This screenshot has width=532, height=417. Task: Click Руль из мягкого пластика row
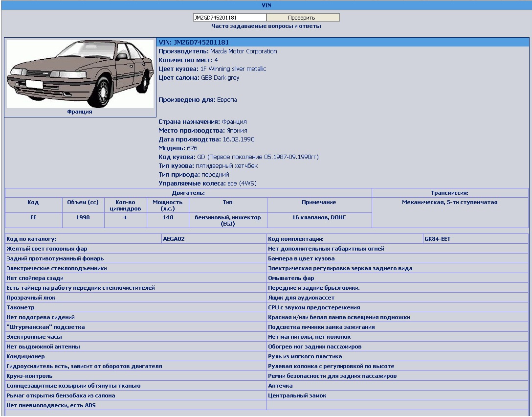[398, 357]
